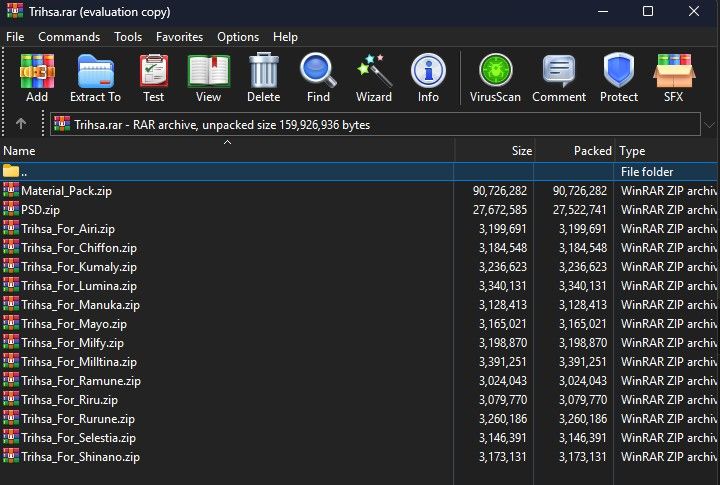Click the Extract To toolbar icon

tap(96, 71)
